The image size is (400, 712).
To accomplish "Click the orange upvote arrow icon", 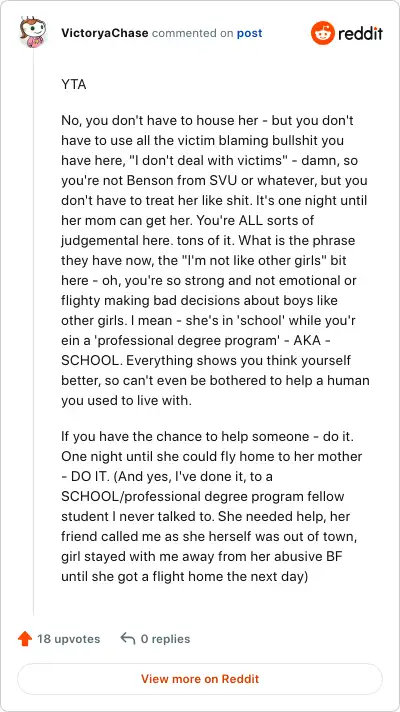I will 25,639.
